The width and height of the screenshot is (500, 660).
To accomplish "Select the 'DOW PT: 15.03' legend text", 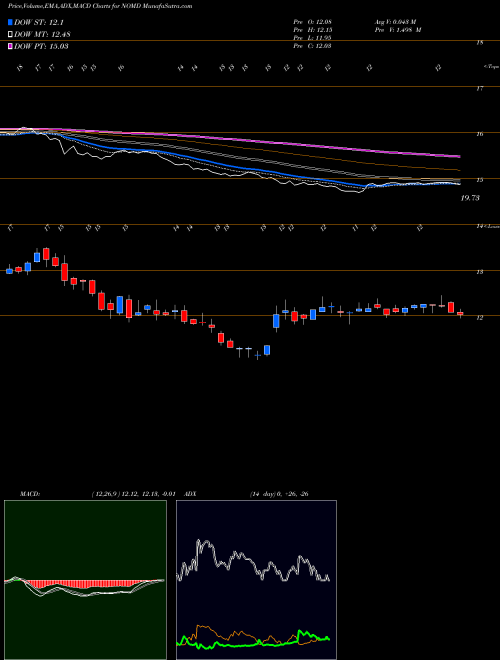I will [x=41, y=46].
